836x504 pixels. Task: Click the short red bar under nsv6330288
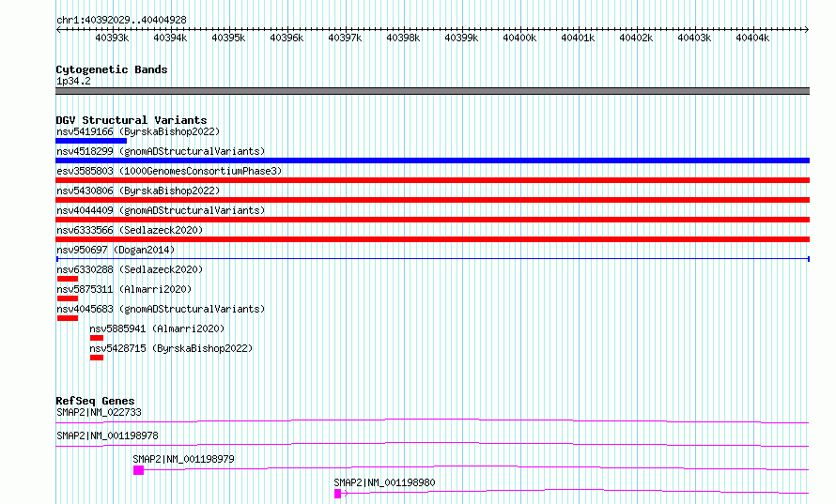pos(68,279)
